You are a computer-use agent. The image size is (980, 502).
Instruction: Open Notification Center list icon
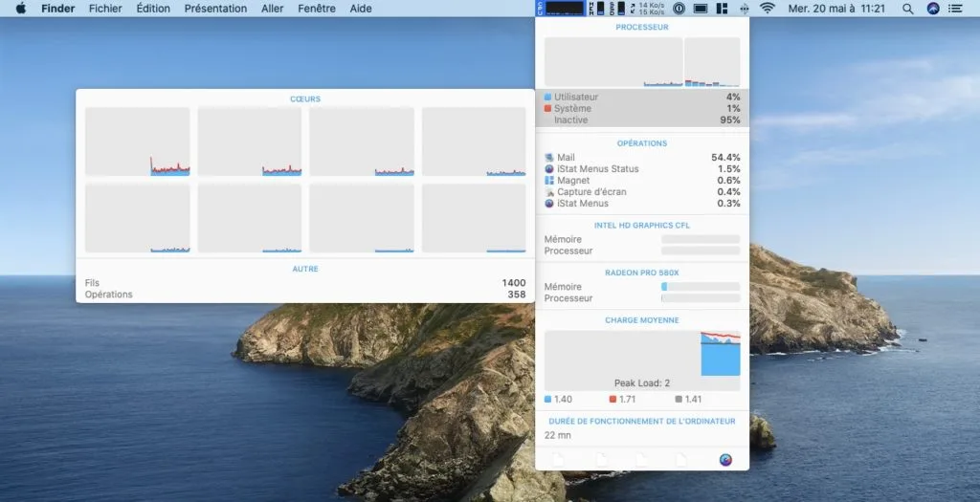pyautogui.click(x=956, y=8)
